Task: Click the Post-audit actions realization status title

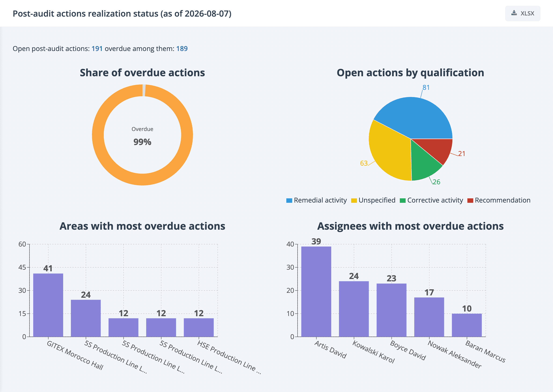Action: [122, 14]
